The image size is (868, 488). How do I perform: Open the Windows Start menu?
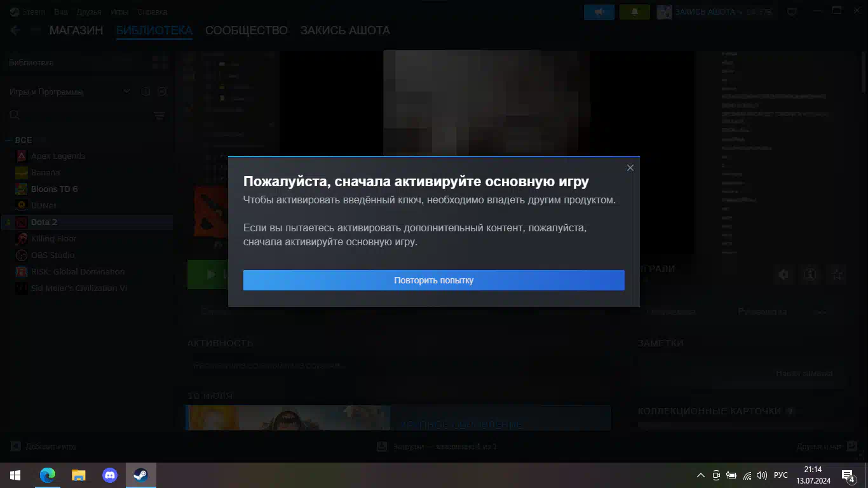click(x=15, y=475)
